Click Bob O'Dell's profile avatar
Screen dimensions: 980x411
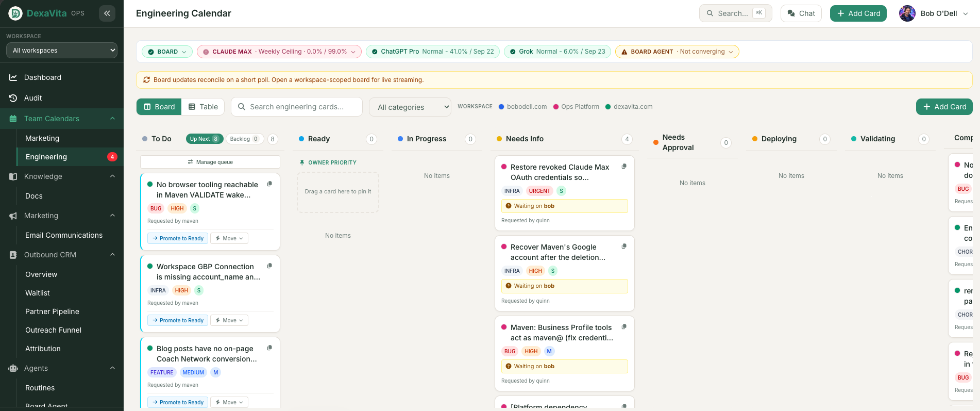click(x=907, y=13)
